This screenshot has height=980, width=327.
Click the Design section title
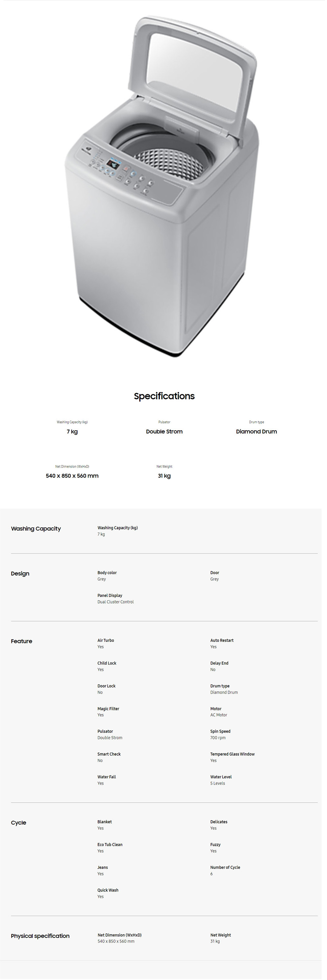[20, 573]
